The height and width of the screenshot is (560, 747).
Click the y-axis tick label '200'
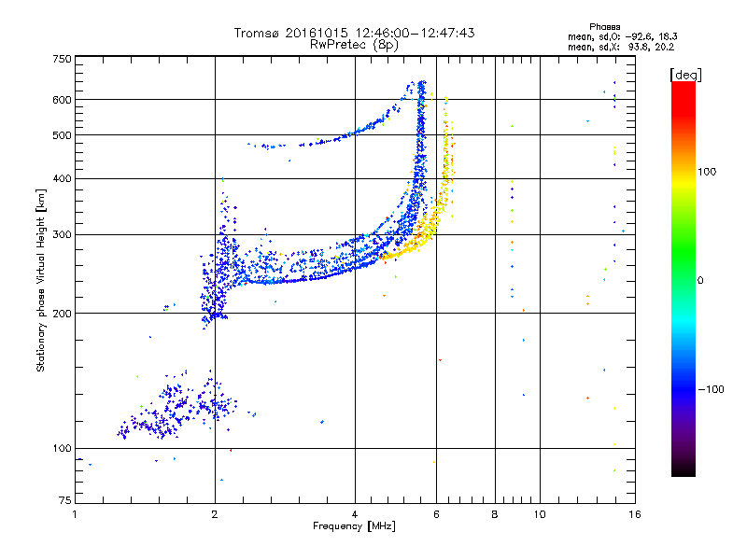point(62,314)
